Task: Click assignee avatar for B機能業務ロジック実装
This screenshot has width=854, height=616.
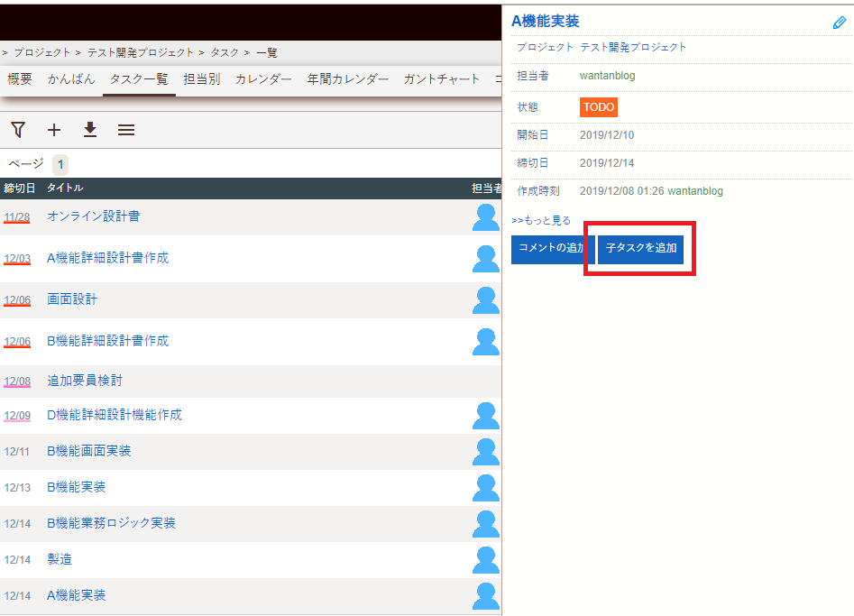Action: pos(486,523)
